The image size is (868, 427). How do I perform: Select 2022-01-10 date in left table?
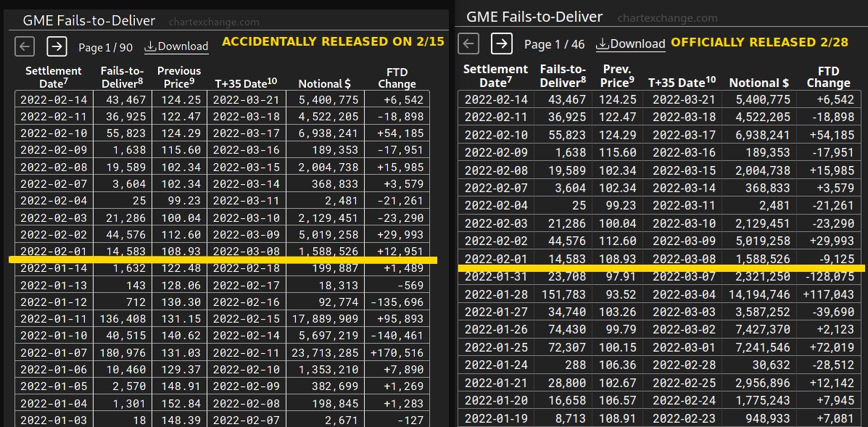pyautogui.click(x=54, y=336)
